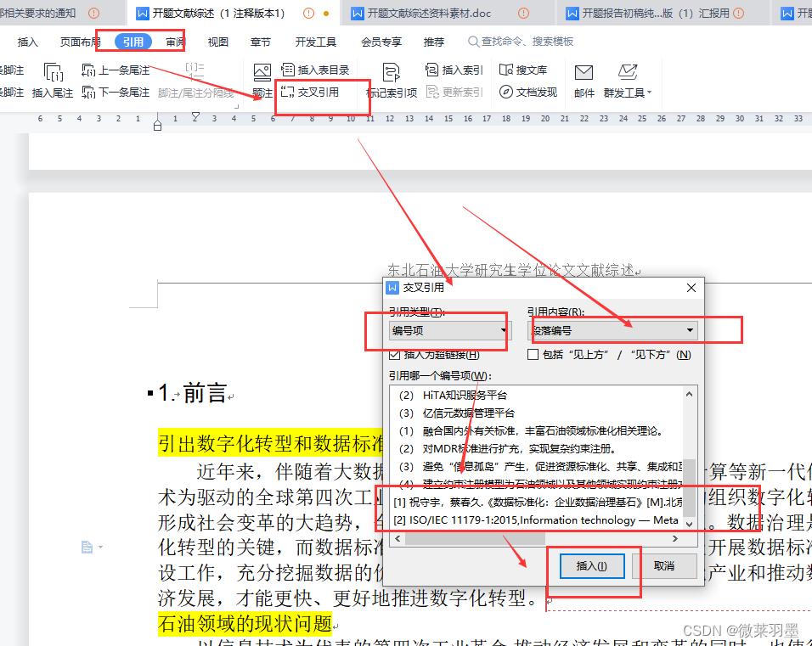Expand the 引用类型 编号项 dropdown

click(450, 330)
